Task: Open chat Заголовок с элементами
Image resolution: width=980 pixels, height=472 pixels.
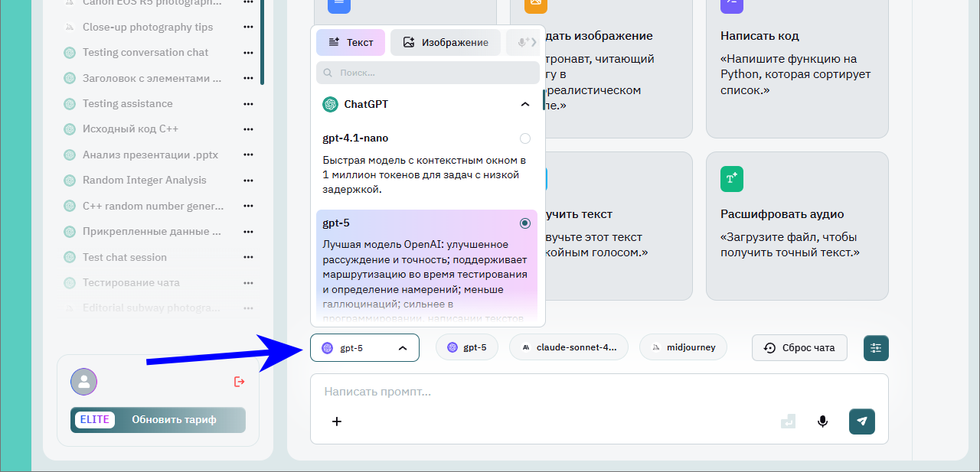Action: (152, 78)
